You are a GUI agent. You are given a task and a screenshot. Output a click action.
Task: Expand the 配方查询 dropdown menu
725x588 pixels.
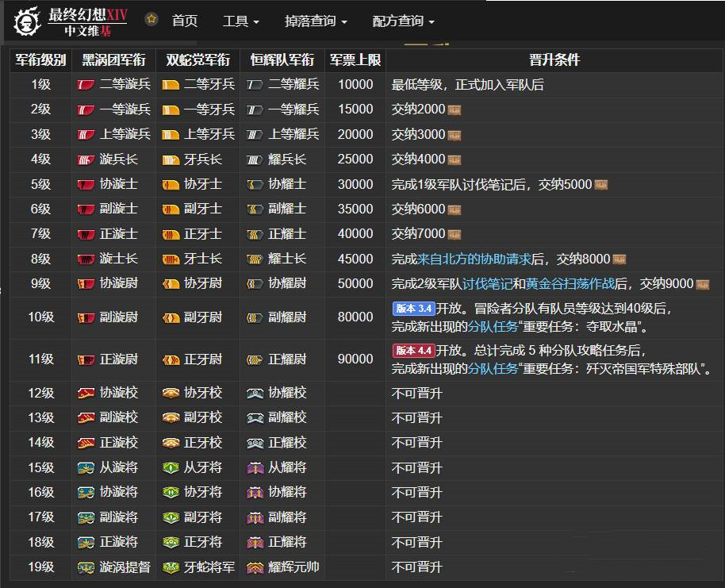point(403,21)
